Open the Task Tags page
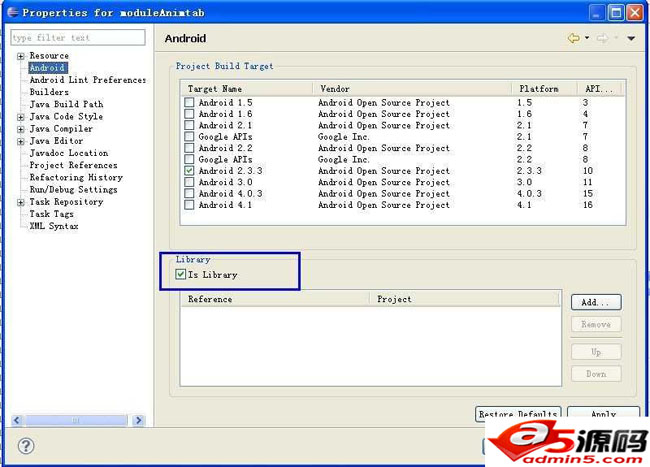Image resolution: width=650 pixels, height=467 pixels. point(51,214)
